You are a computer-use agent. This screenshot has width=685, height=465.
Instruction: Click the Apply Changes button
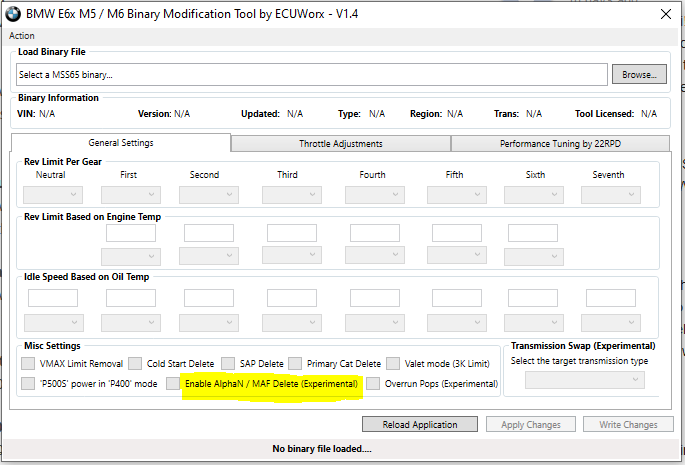click(531, 424)
